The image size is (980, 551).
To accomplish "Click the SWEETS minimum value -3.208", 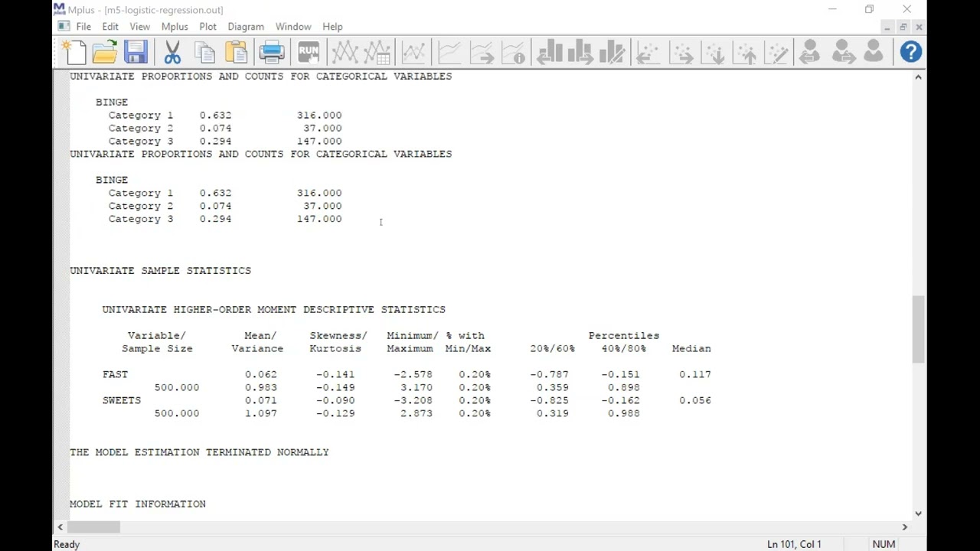I will pos(413,400).
